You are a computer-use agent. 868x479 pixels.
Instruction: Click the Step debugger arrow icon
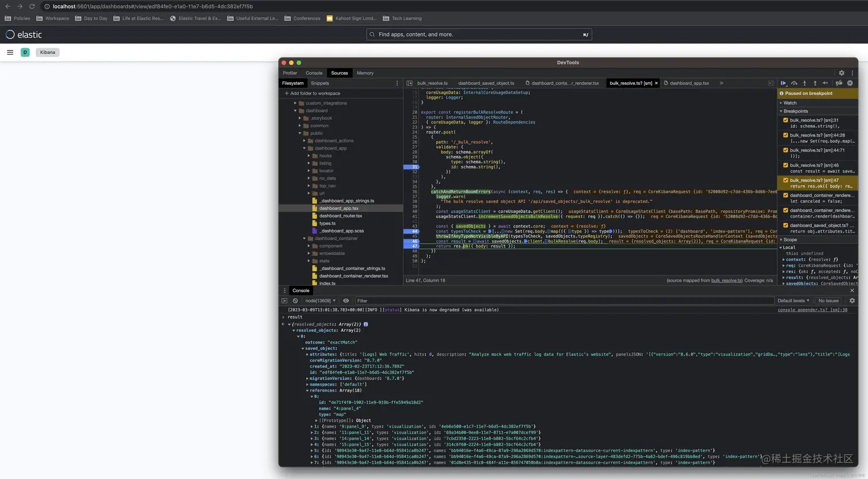coord(826,83)
